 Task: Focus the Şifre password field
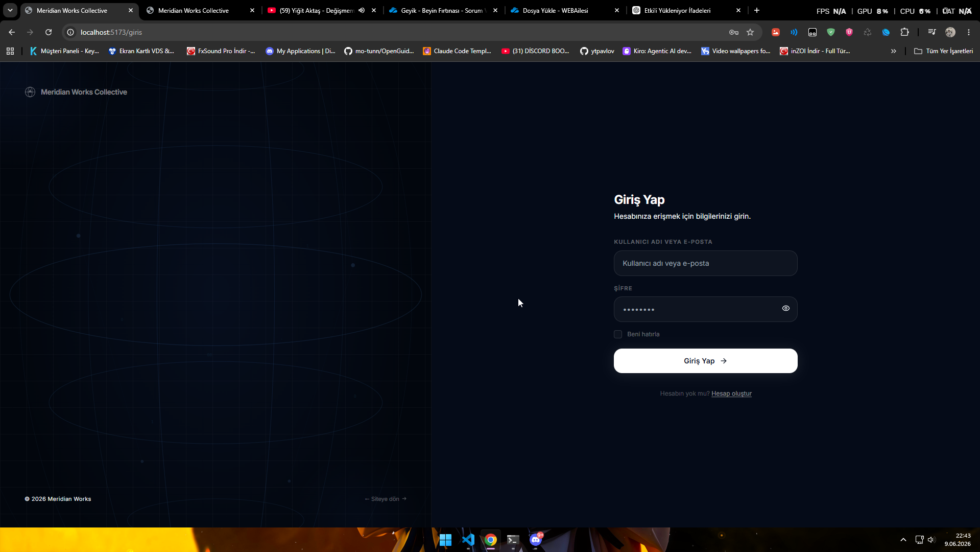pyautogui.click(x=705, y=309)
